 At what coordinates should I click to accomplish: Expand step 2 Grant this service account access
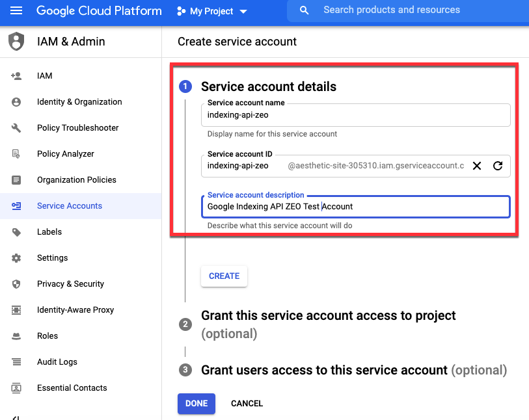click(x=328, y=324)
